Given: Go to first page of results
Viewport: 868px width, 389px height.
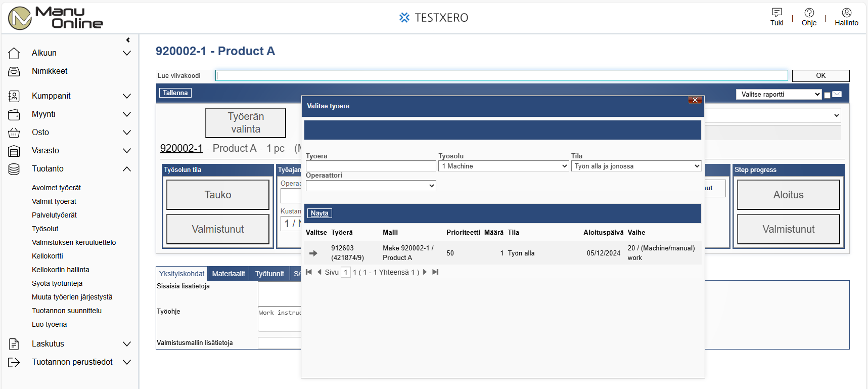Looking at the screenshot, I should (309, 272).
